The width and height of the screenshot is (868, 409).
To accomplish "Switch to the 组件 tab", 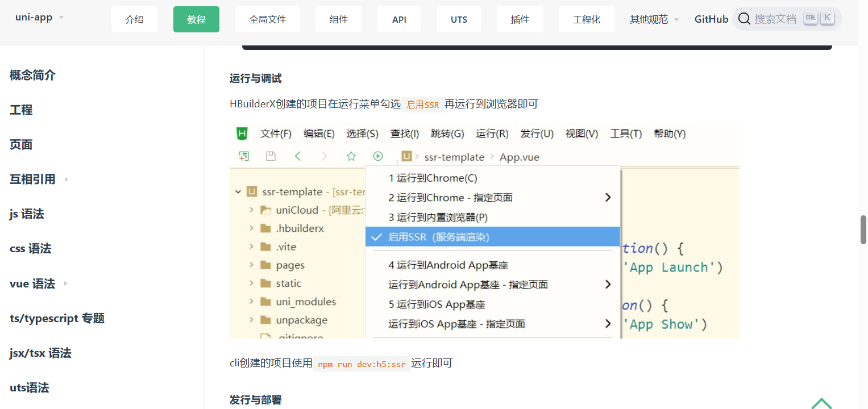I will (339, 19).
